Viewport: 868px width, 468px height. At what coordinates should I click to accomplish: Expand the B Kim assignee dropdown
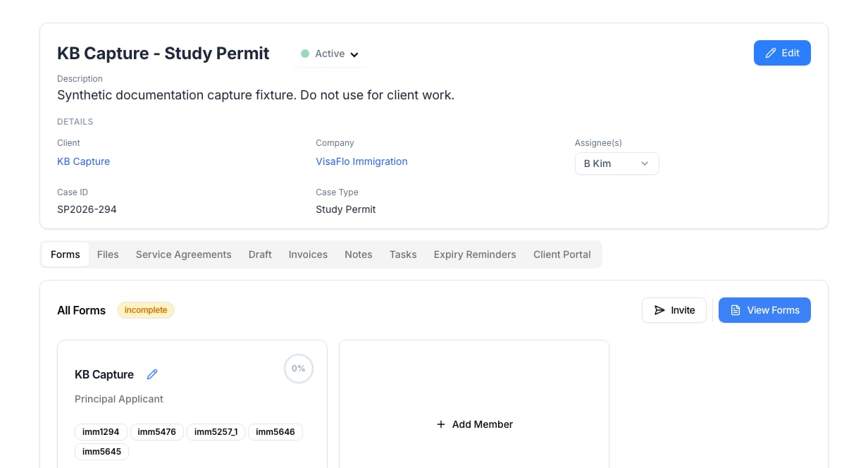[616, 164]
